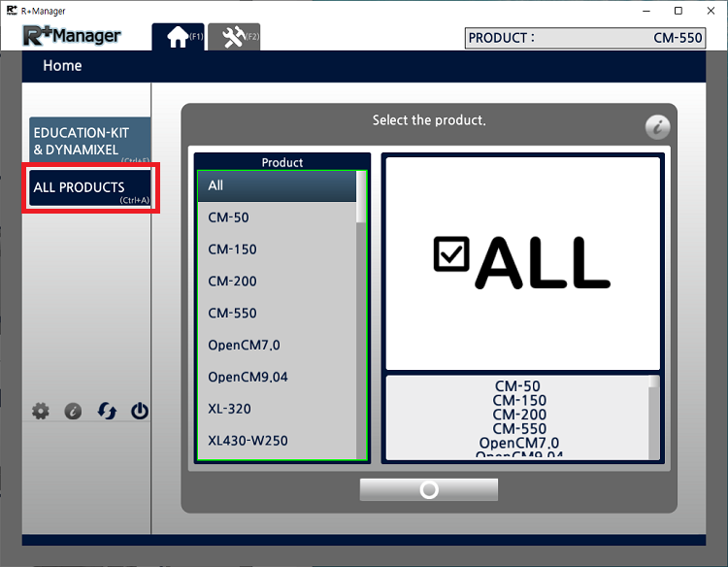Click the power icon in sidebar
Viewport: 728px width, 567px height.
(140, 411)
